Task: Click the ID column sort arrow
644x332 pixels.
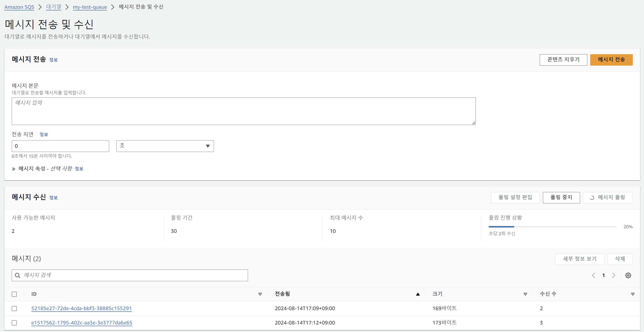Action: (x=260, y=294)
